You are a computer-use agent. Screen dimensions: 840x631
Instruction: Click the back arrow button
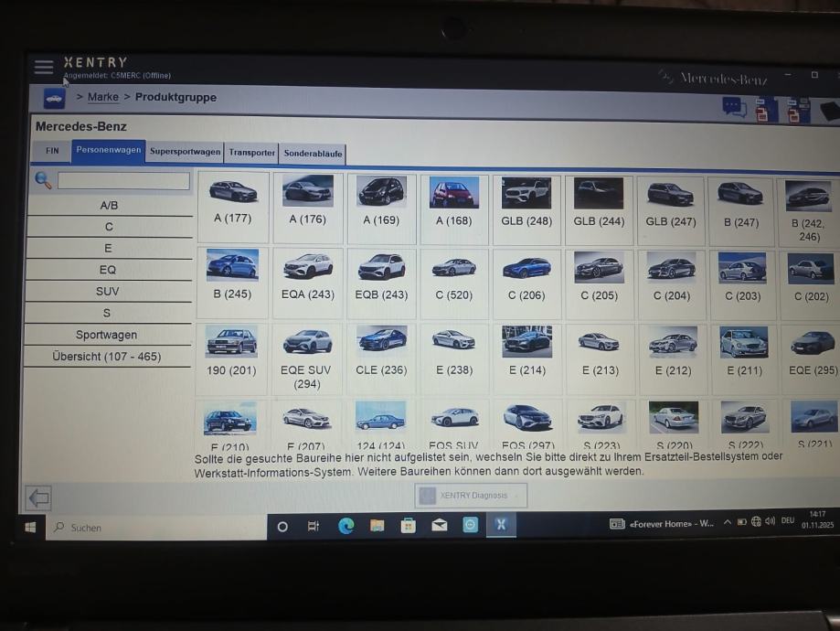pos(38,498)
